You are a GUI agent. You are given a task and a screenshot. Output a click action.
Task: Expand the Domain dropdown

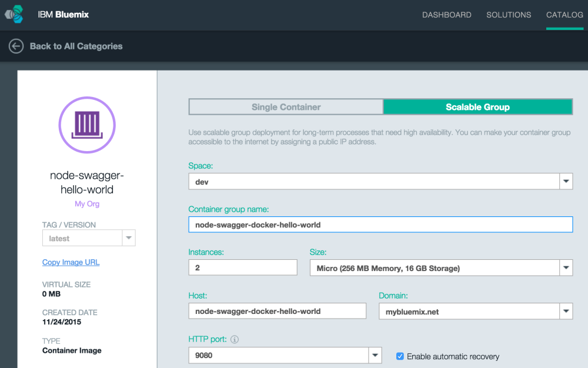coord(566,312)
